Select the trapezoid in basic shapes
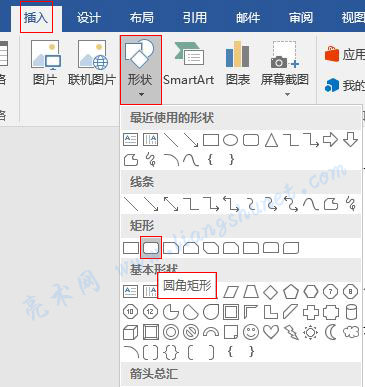The height and width of the screenshot is (387, 365). 251,292
